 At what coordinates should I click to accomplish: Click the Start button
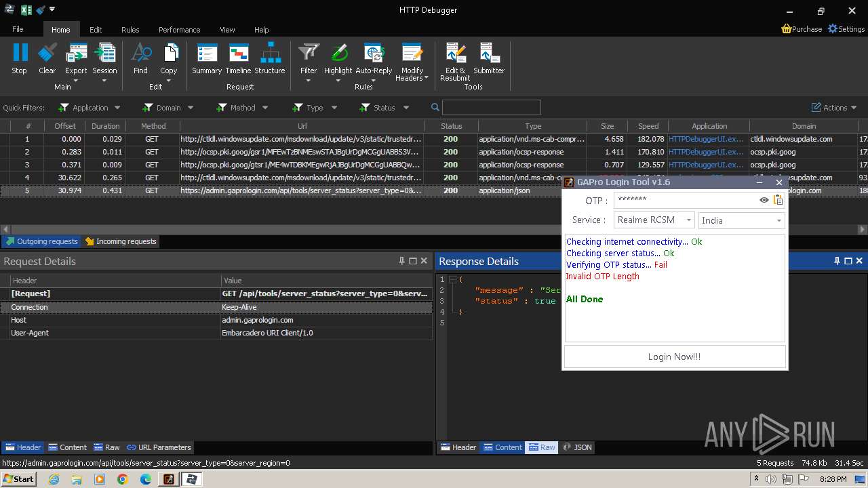(19, 479)
